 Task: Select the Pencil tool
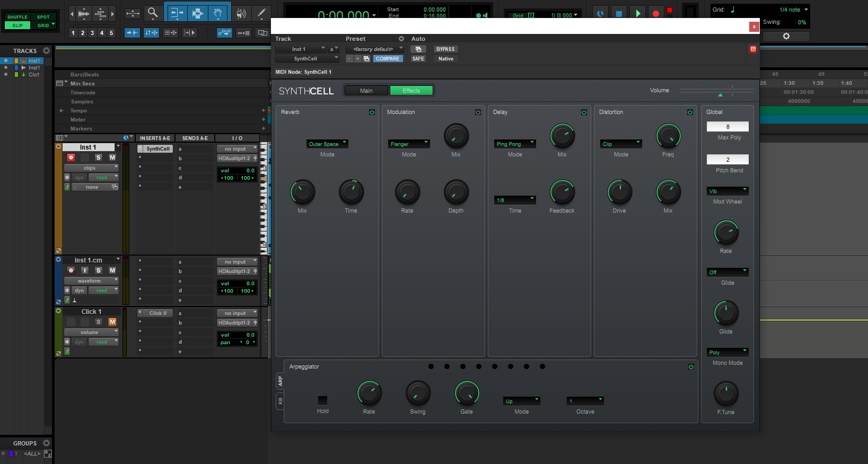(261, 13)
